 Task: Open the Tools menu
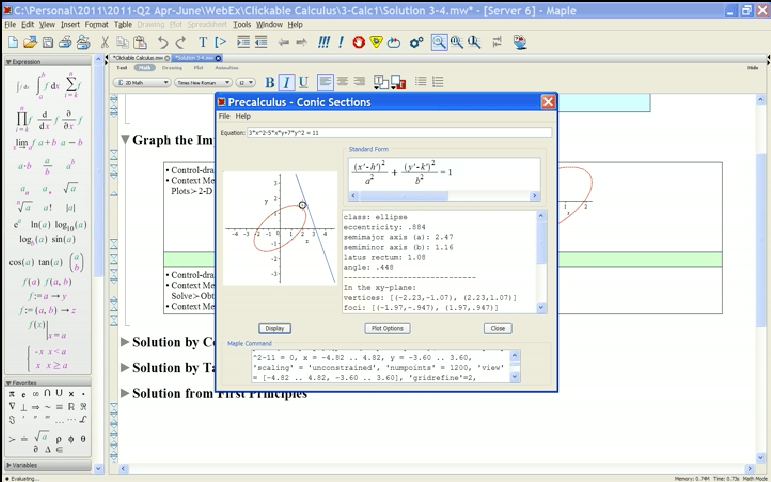[242, 25]
